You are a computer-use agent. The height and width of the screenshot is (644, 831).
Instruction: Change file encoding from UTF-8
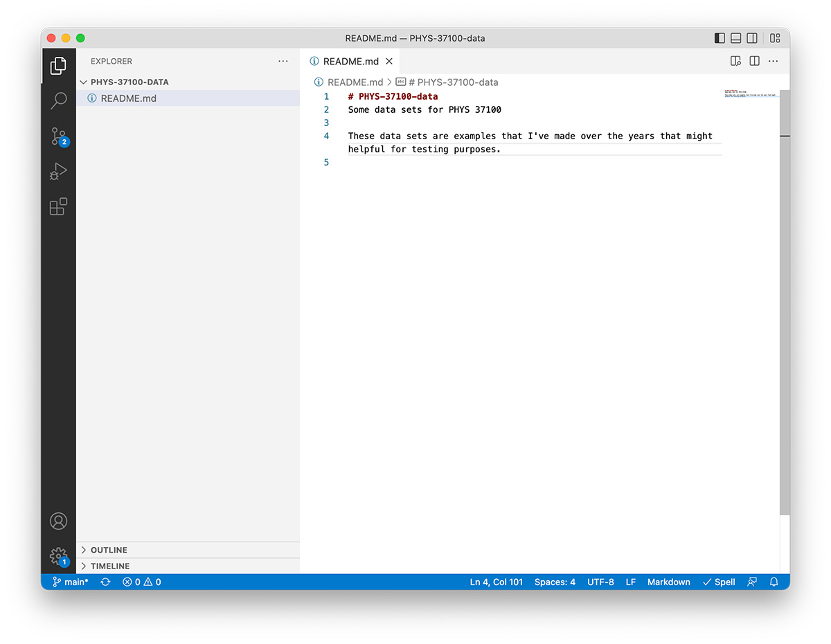point(600,582)
